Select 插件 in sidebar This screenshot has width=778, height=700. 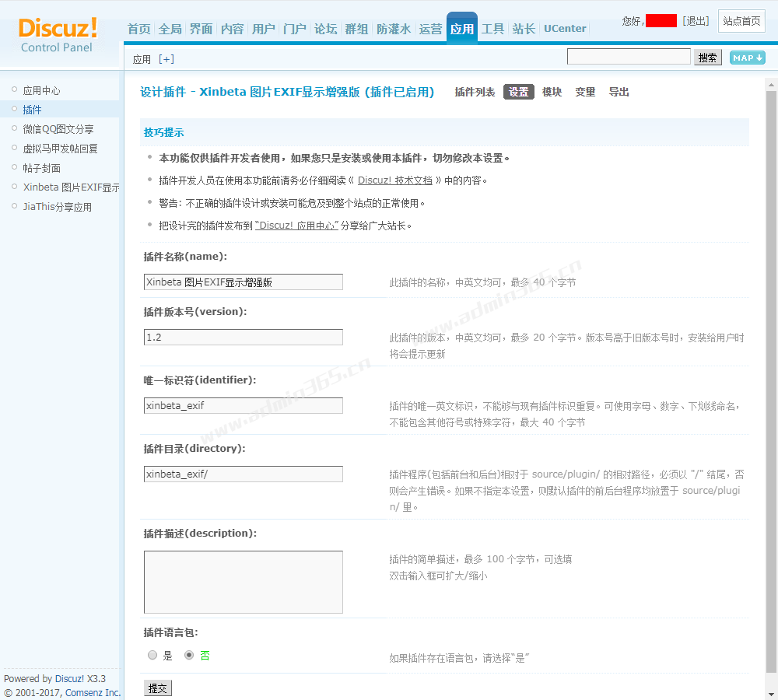pyautogui.click(x=32, y=110)
